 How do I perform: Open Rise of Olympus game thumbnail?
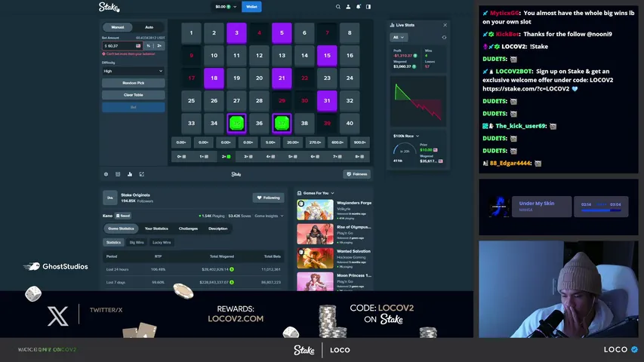click(x=315, y=234)
